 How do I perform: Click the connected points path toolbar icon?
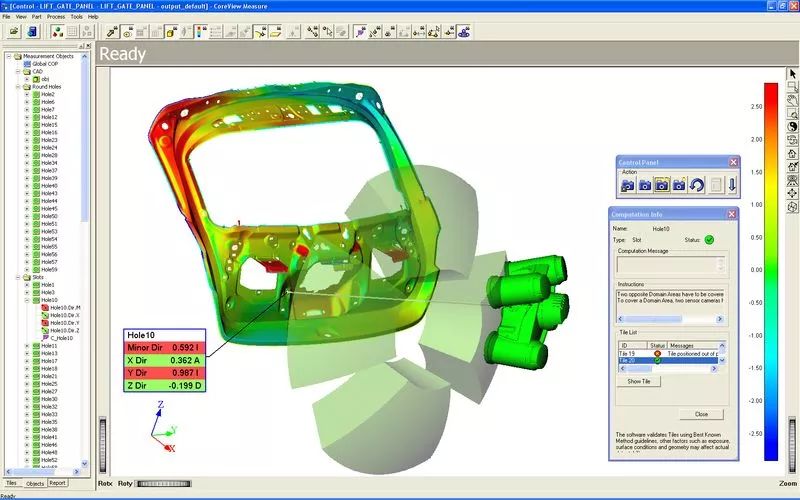coord(312,32)
